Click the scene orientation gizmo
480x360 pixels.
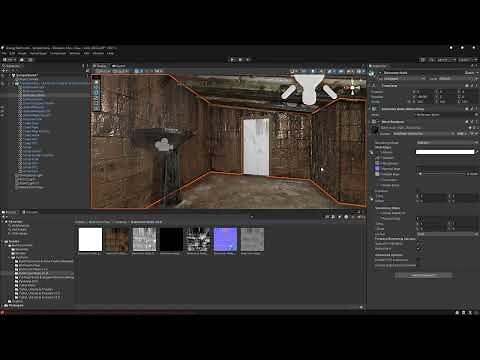click(x=353, y=88)
